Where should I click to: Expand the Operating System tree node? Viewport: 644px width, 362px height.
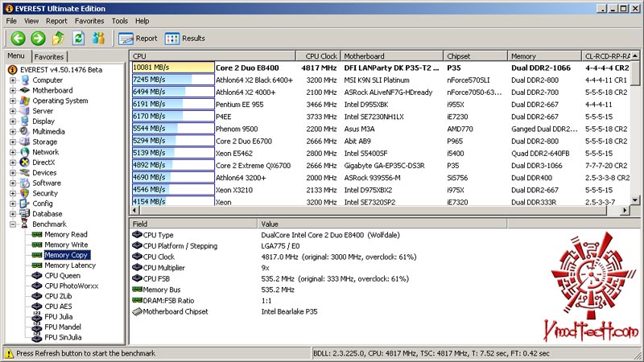pos(13,101)
